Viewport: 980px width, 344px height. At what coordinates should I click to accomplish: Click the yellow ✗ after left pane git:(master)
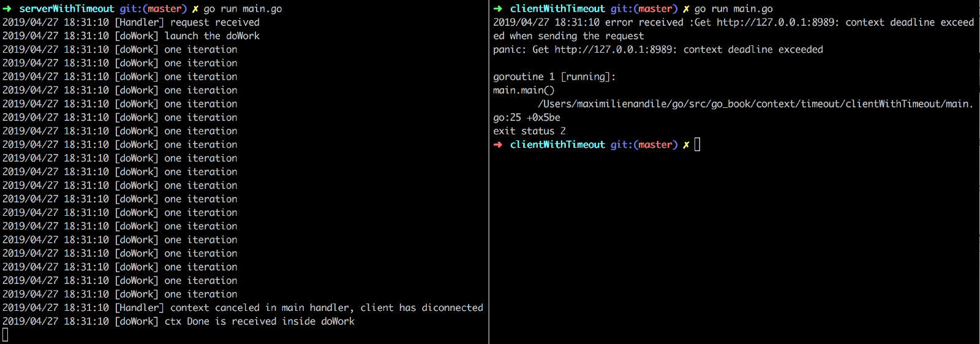[x=195, y=9]
